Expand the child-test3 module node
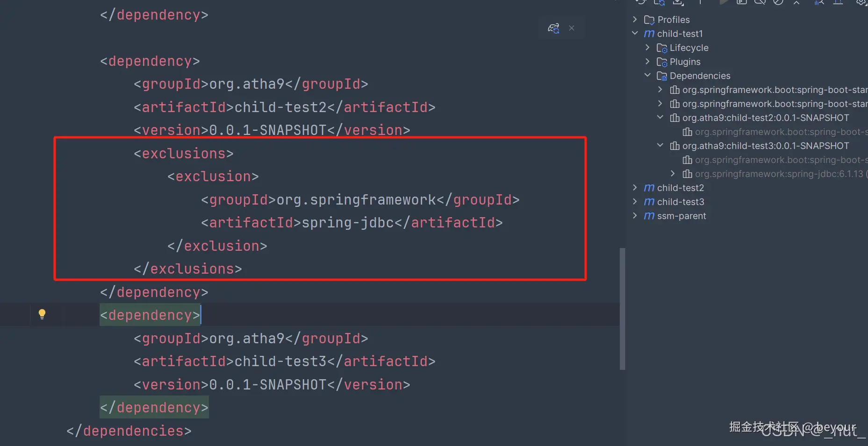This screenshot has height=446, width=868. coord(635,201)
